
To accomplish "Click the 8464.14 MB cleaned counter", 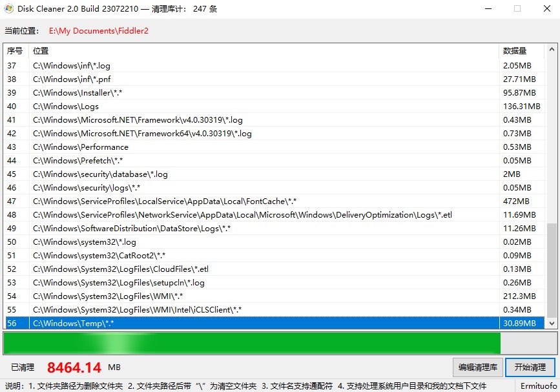I will [x=73, y=367].
